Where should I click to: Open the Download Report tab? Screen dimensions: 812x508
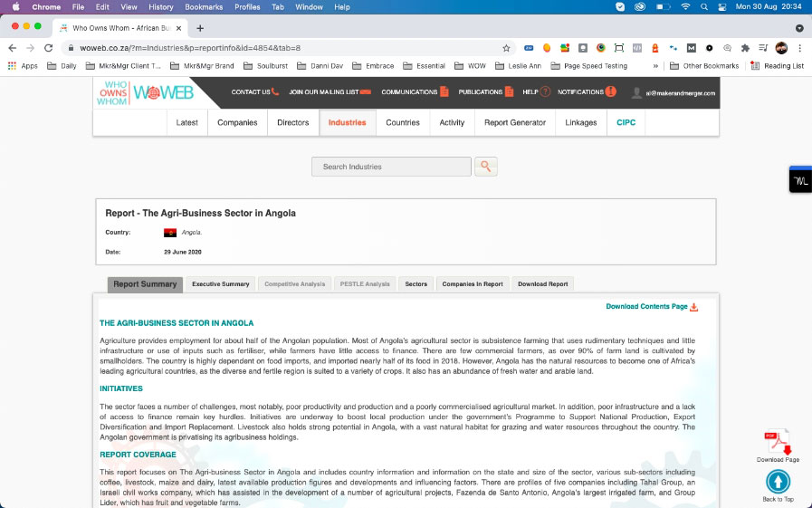[x=543, y=284]
